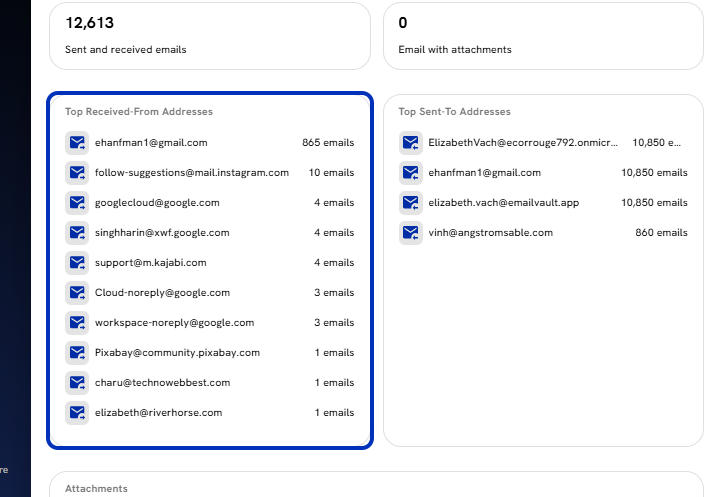Click mail icon beside googlecloud@google.com

77,203
